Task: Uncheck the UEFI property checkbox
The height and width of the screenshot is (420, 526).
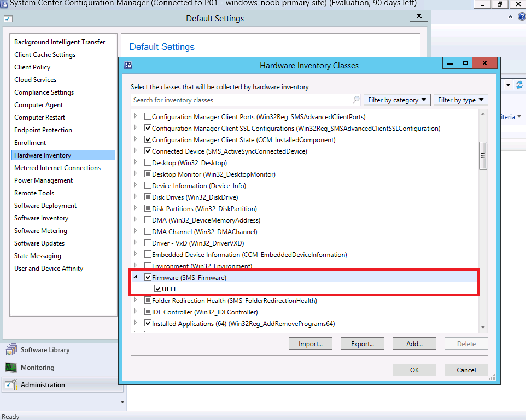Action: (x=157, y=289)
